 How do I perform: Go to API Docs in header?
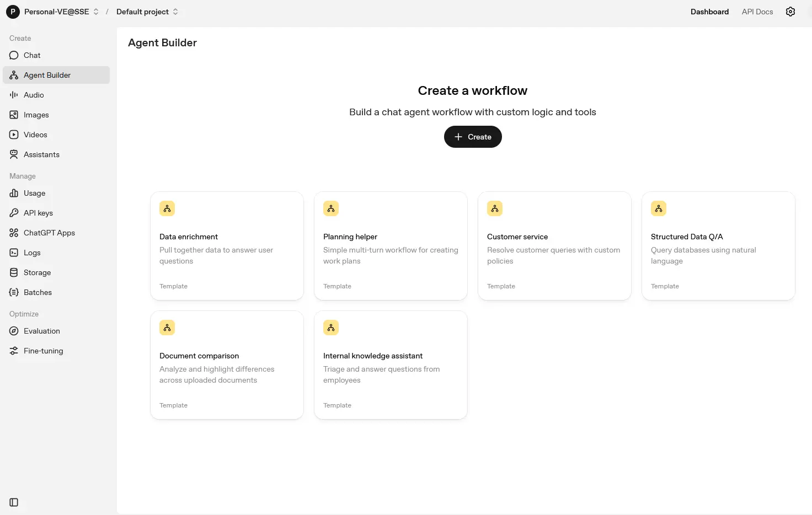point(757,12)
